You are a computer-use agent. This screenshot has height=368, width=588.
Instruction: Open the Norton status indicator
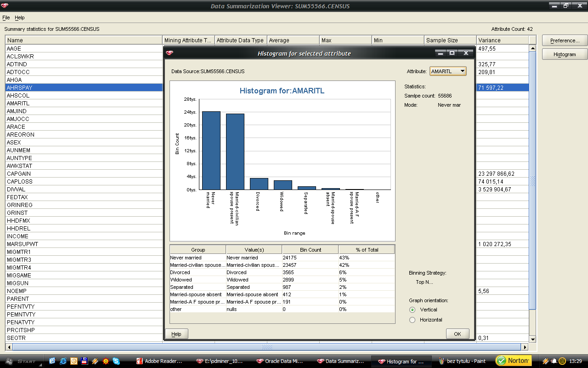click(514, 361)
